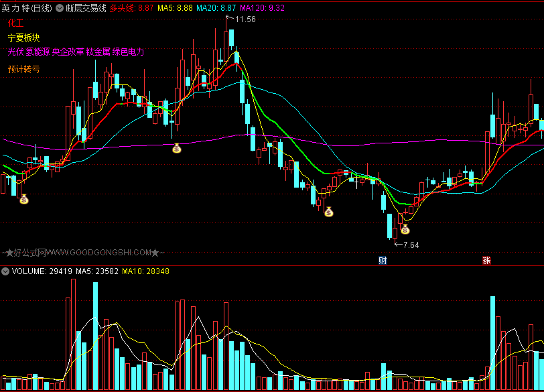This screenshot has height=392, width=544.
Task: Click the MA120: 9.32 label
Action: click(262, 8)
